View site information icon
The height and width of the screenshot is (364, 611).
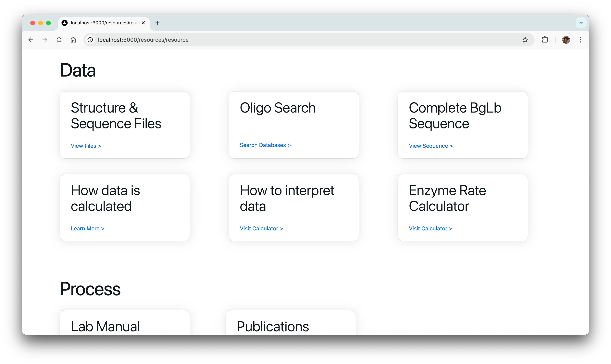point(90,40)
